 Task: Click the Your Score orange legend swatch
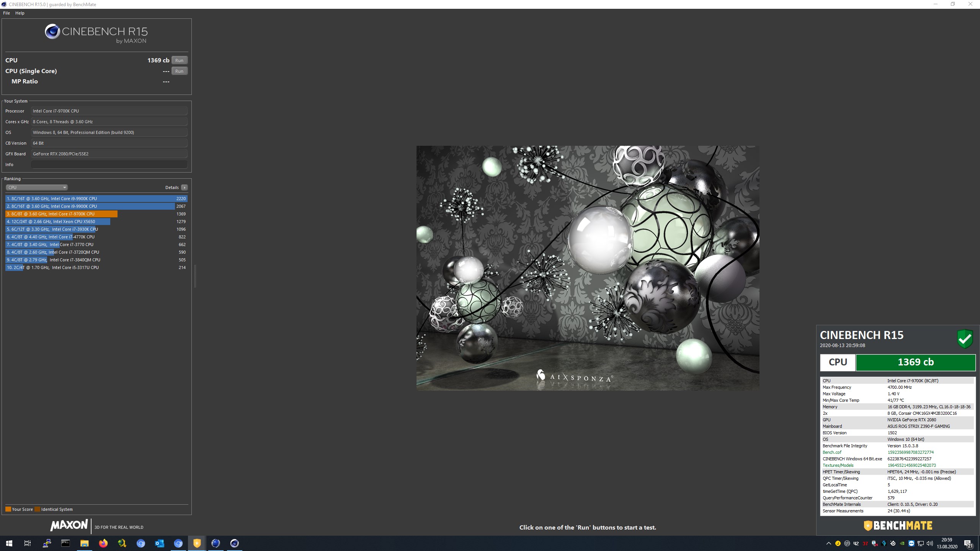[8, 509]
